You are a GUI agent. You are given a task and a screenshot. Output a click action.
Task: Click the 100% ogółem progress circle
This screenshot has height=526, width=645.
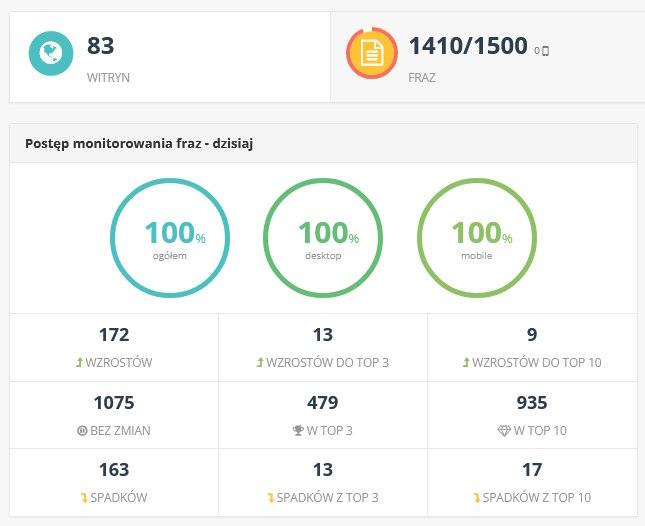(x=170, y=238)
